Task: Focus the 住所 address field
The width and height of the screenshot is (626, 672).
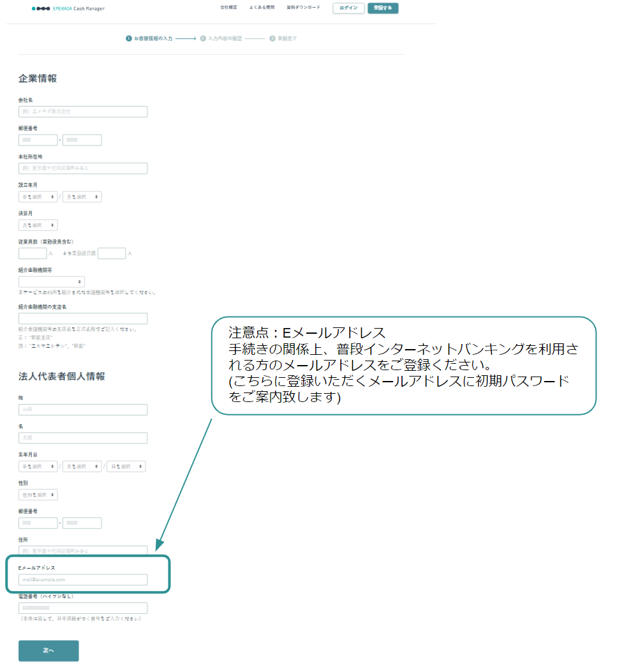Action: pos(83,550)
